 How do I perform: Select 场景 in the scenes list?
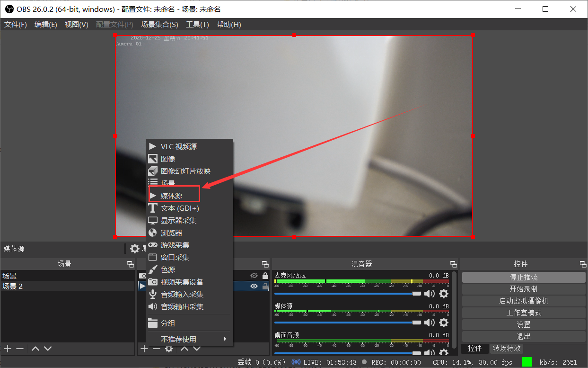(x=67, y=276)
